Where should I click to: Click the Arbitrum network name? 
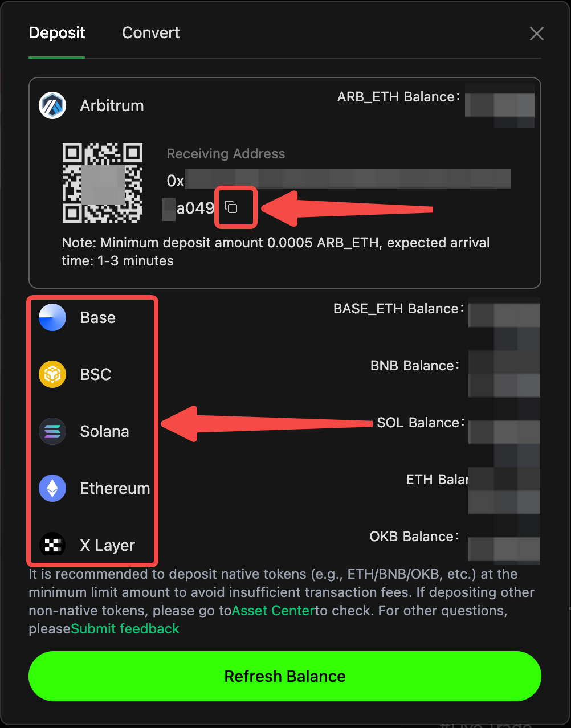pos(112,106)
